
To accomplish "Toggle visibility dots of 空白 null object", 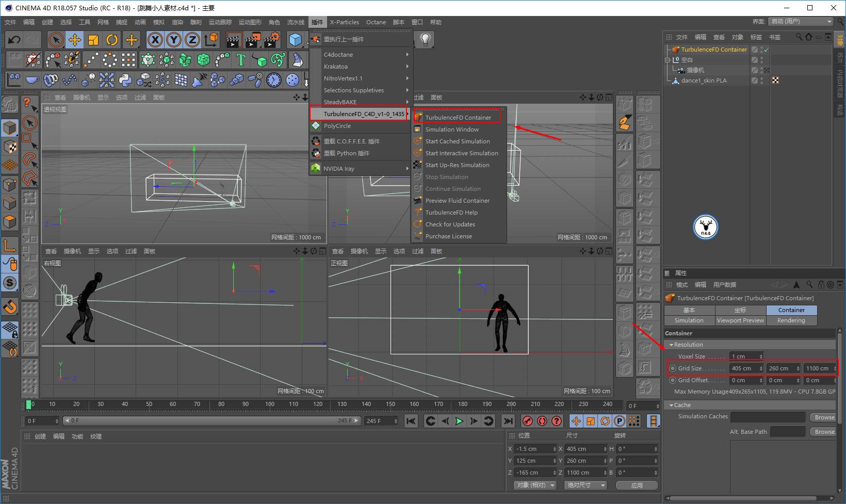I will click(x=762, y=60).
